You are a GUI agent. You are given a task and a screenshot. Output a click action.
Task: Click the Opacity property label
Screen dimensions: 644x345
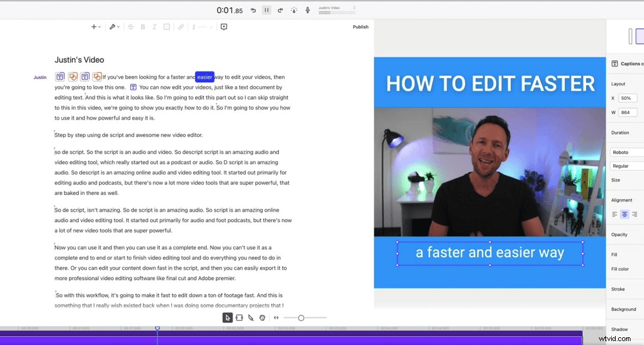click(x=620, y=234)
